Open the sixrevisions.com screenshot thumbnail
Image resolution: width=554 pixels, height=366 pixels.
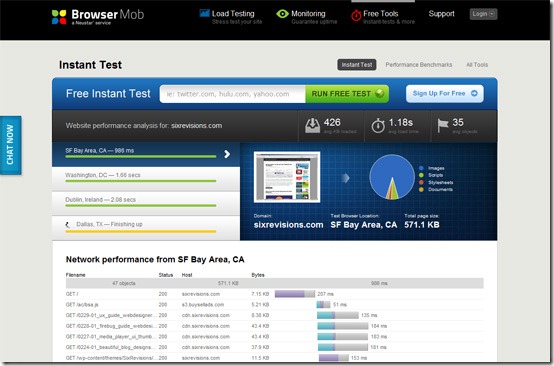tap(287, 177)
